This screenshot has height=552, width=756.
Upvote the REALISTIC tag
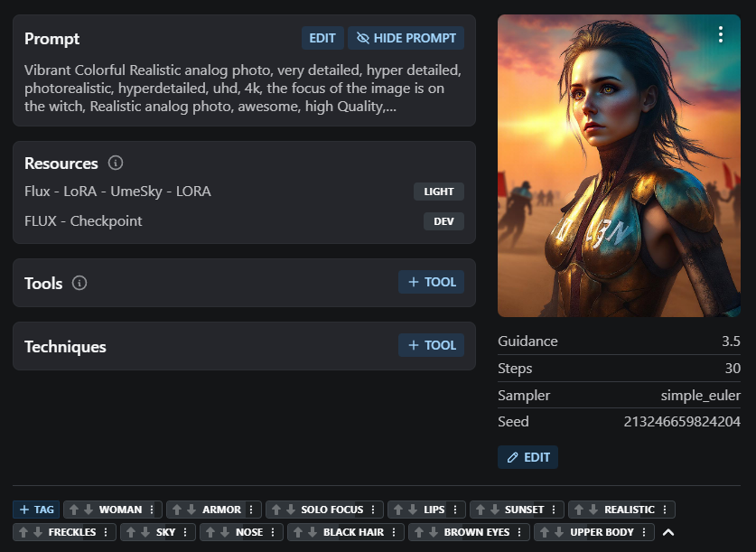[579, 510]
